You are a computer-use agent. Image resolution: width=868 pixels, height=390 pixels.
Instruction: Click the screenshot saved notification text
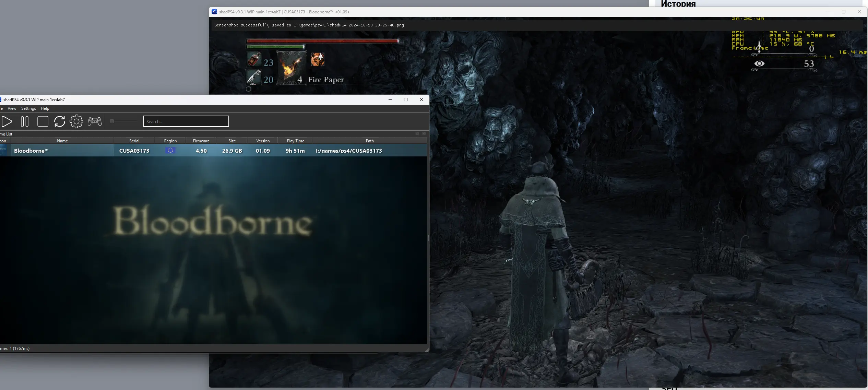point(309,25)
